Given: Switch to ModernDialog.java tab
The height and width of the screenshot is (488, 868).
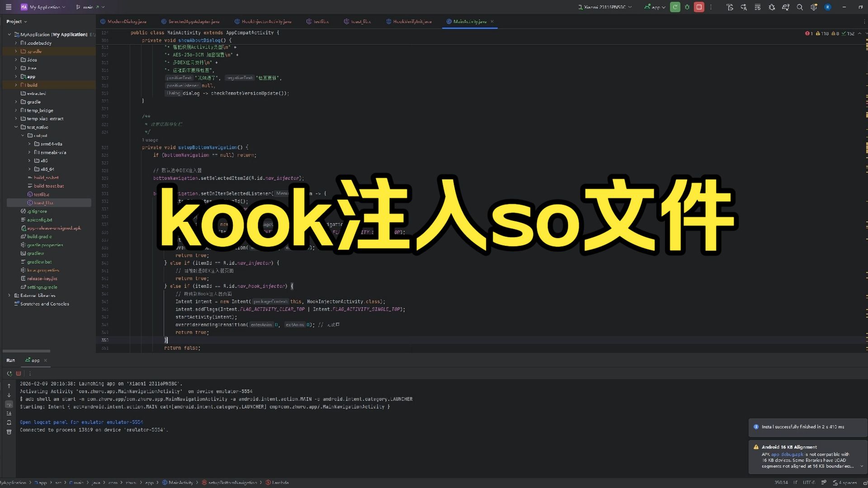Looking at the screenshot, I should click(x=126, y=22).
